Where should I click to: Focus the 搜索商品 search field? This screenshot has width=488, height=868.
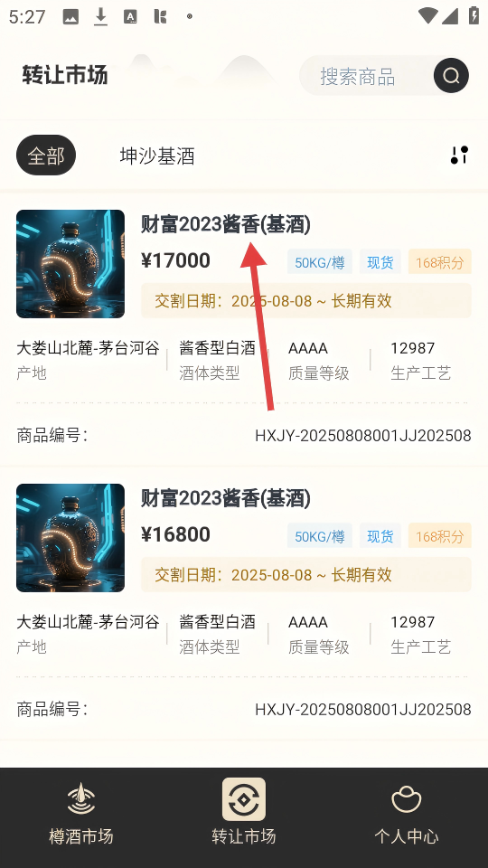(366, 76)
